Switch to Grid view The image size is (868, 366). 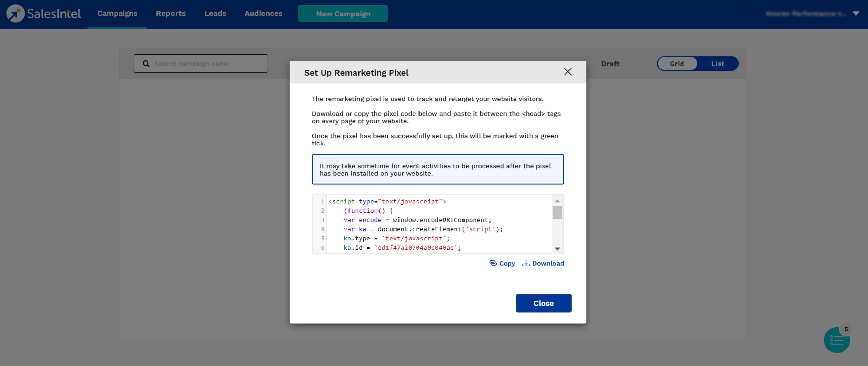point(677,64)
